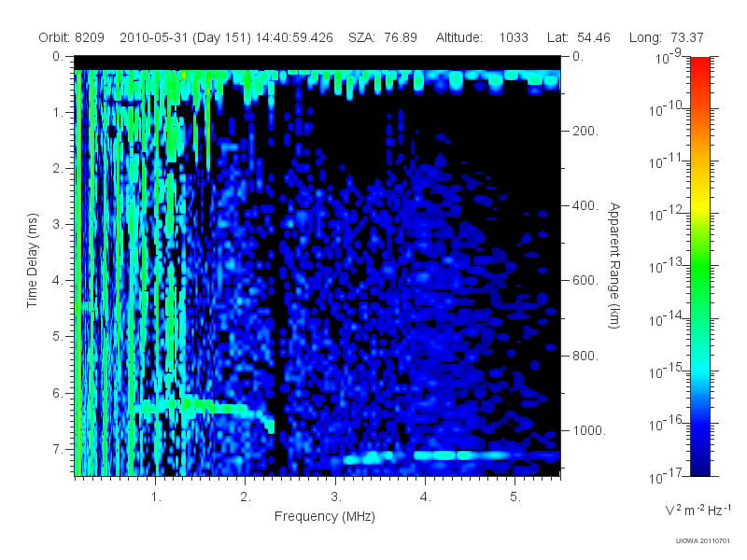This screenshot has width=747, height=560.
Task: Click the '1.' tick on frequency axis
Action: (x=156, y=497)
